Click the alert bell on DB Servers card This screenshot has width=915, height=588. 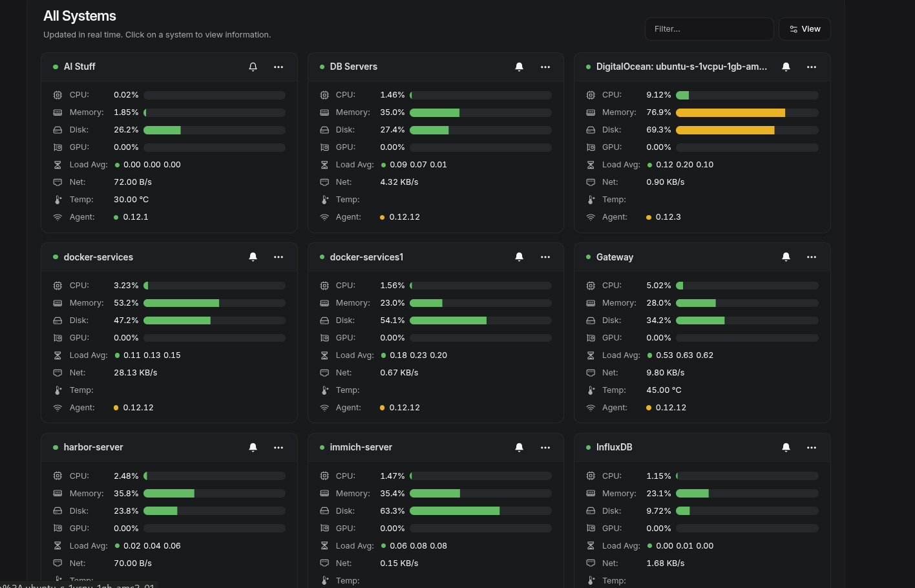tap(519, 67)
